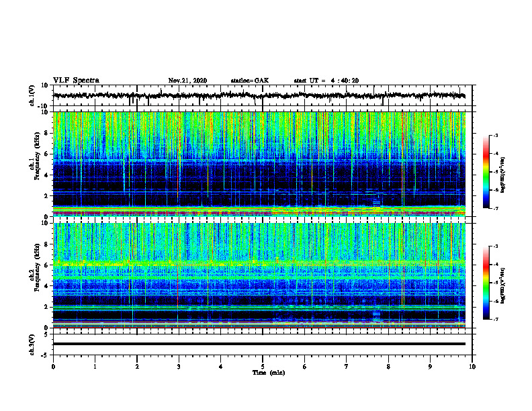The height and width of the screenshot is (411, 532).
Task: Click the ch.2 spectrogram color scale bar
Action: [486, 283]
